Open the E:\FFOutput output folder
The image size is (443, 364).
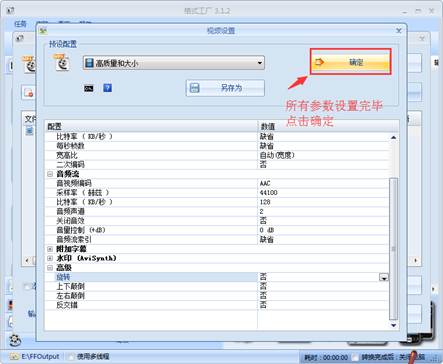(x=35, y=356)
